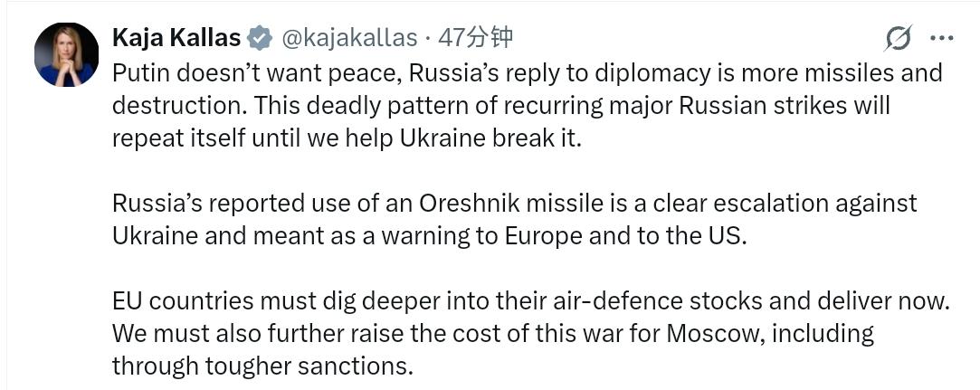The image size is (980, 390).
Task: Click the line "EU countries must dig deeper"
Action: pyautogui.click(x=532, y=300)
